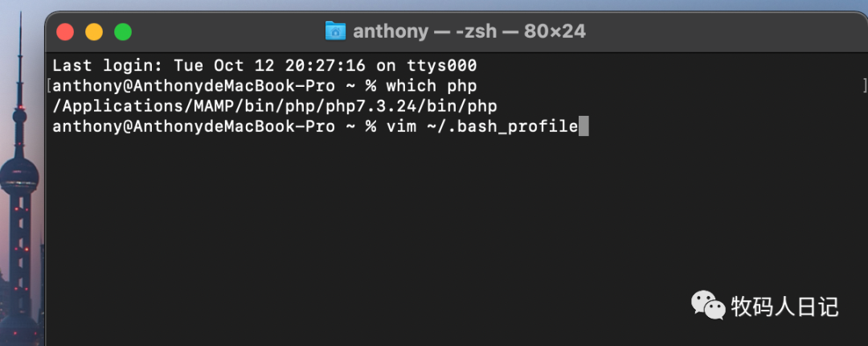The height and width of the screenshot is (346, 868).
Task: Click the first anthony@AnthonydeMacBook-Pro prompt
Action: pos(193,85)
